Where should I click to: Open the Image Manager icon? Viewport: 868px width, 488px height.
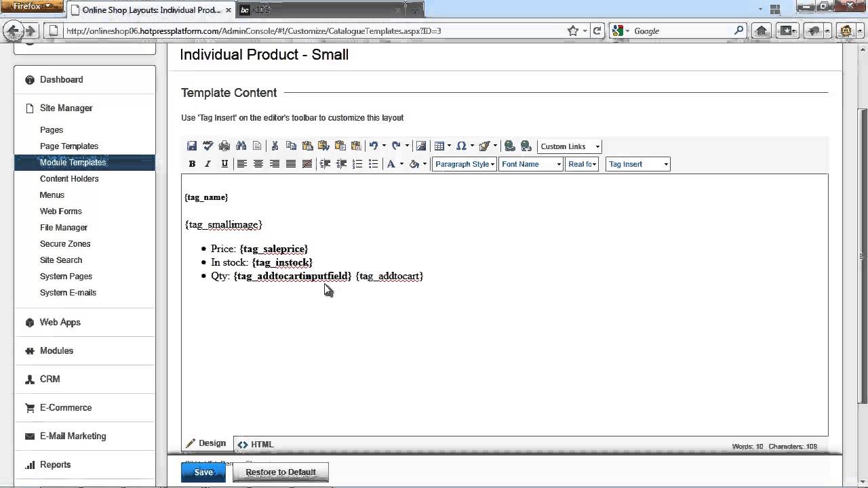click(421, 146)
